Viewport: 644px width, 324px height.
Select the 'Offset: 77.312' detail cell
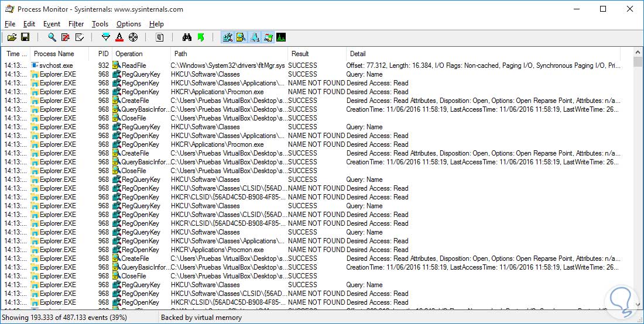click(484, 66)
